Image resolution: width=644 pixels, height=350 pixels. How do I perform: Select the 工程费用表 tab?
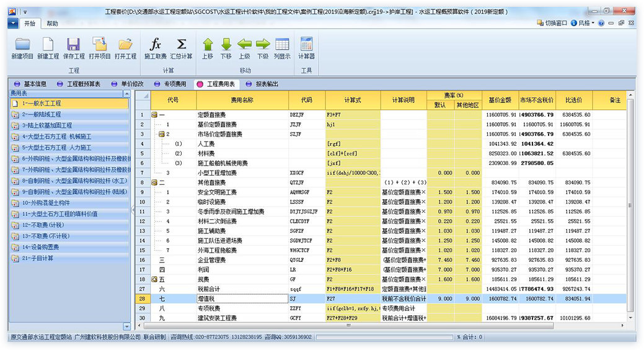point(216,84)
